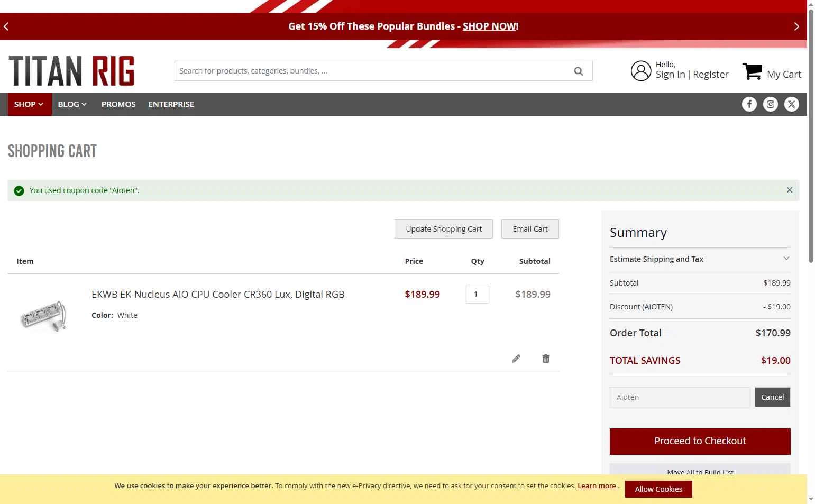Viewport: 815px width, 504px height.
Task: Click Allow Cookies button
Action: [x=658, y=489]
